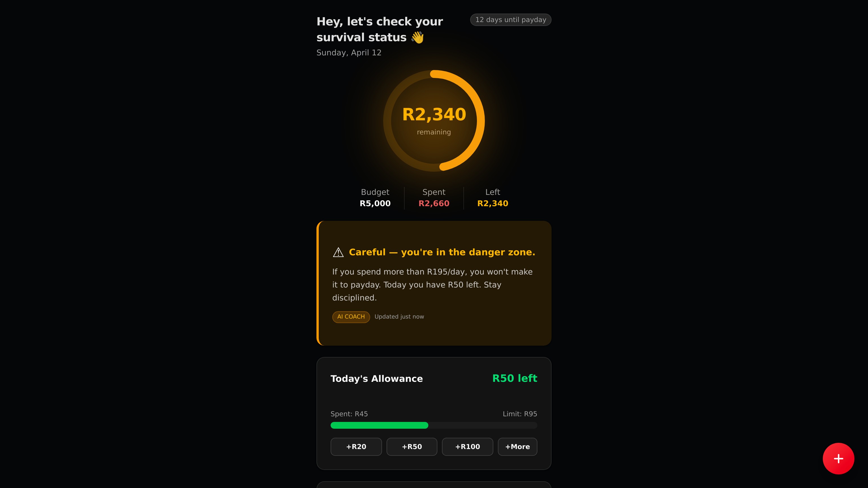The image size is (868, 488).
Task: Click the green R50 left text
Action: [x=515, y=378]
